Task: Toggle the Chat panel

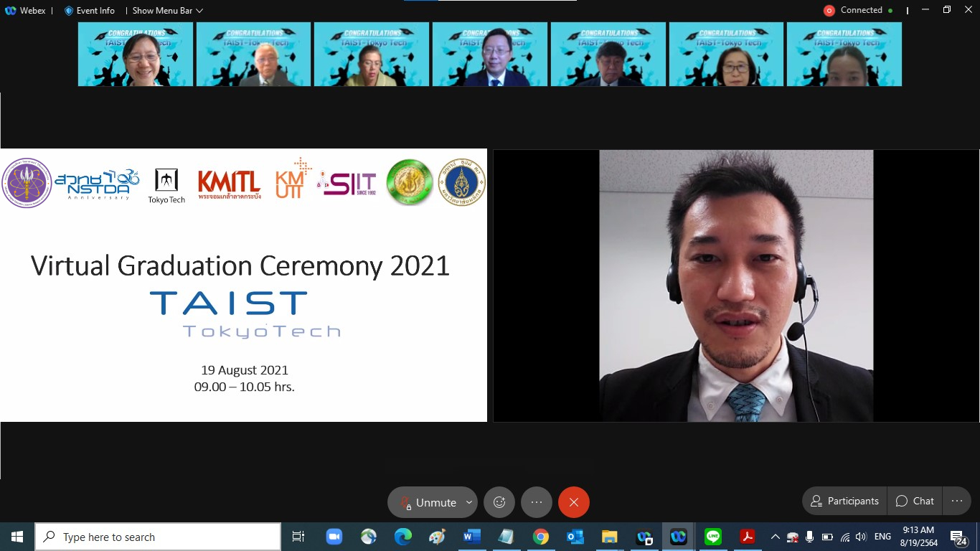Action: tap(915, 501)
